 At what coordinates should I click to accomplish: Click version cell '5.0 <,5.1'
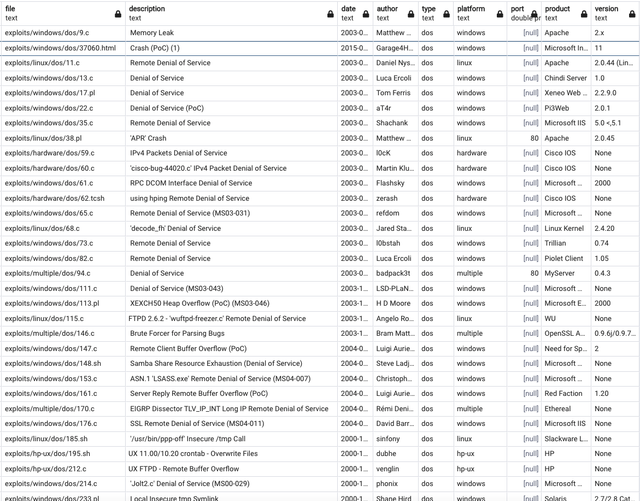click(615, 123)
